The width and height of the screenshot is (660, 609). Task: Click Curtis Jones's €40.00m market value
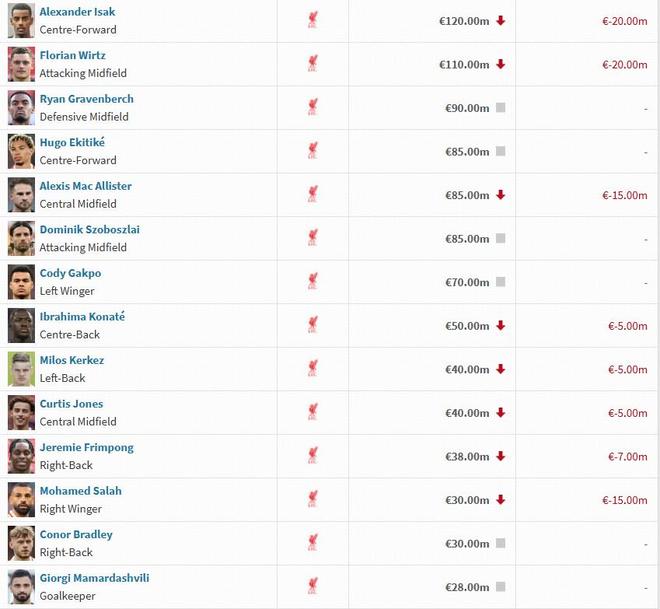(x=467, y=413)
